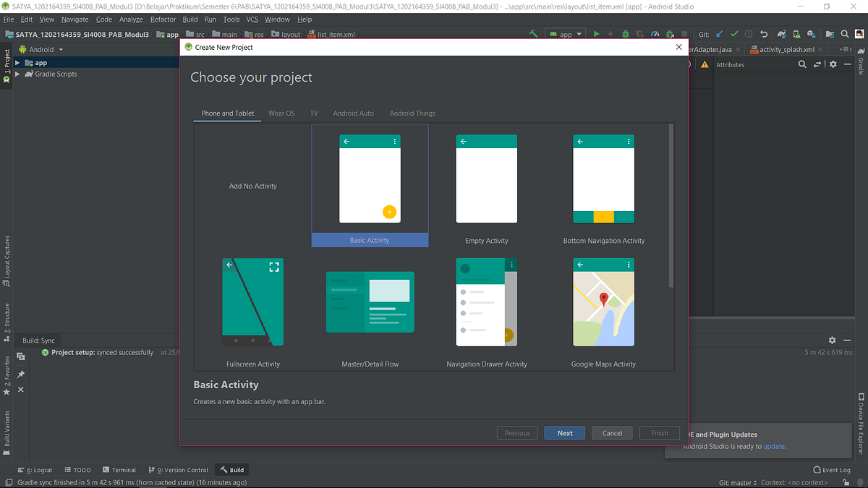Select the Empty Activity template
This screenshot has width=868, height=488.
(x=486, y=179)
